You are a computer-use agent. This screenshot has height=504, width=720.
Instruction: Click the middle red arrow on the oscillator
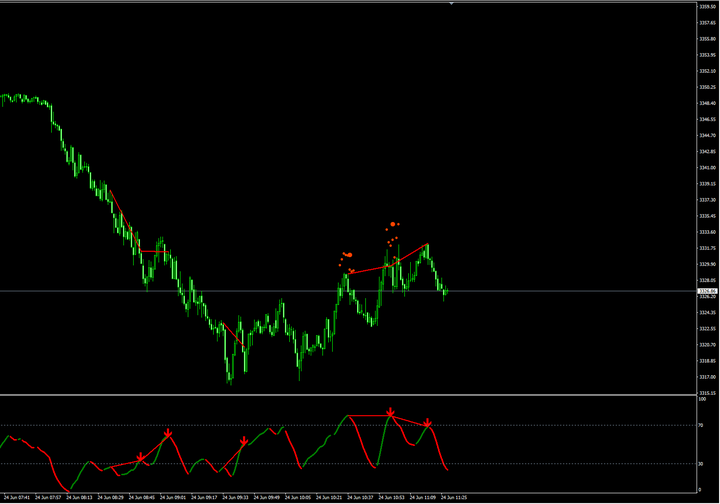[x=243, y=441]
